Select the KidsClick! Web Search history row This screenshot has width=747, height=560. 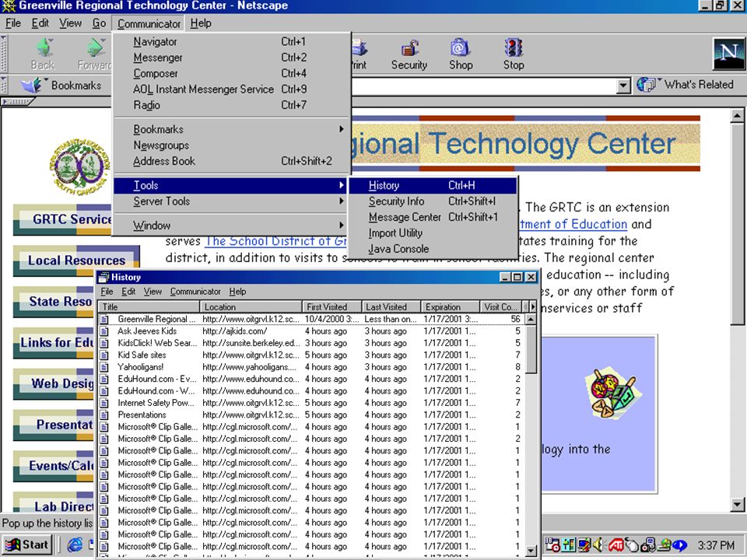tap(311, 343)
